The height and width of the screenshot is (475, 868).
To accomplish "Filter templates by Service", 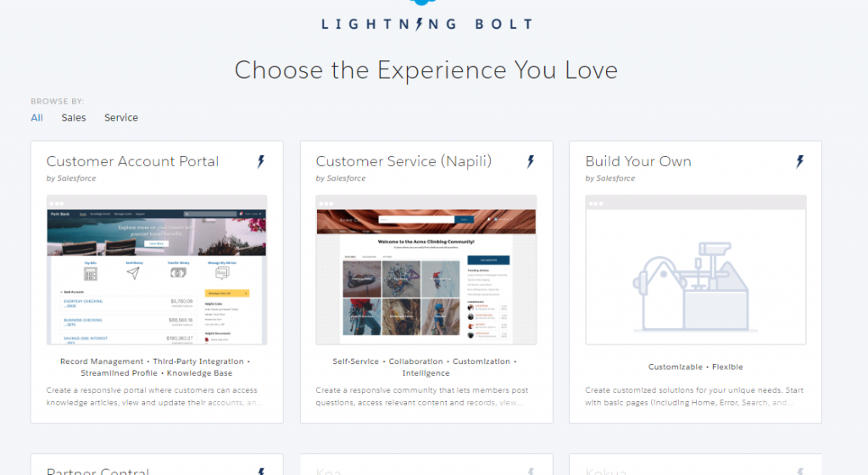I will coord(121,118).
